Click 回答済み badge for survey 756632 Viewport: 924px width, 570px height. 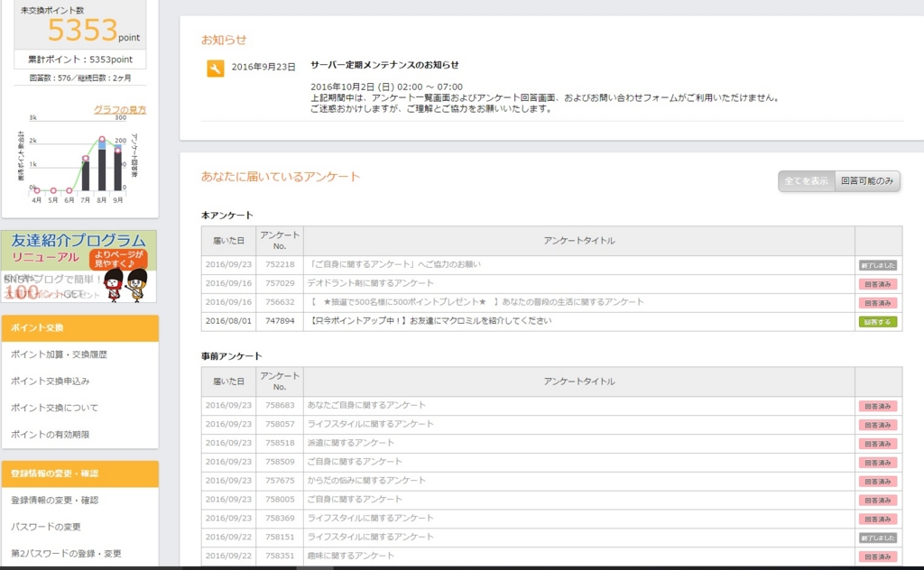click(877, 303)
